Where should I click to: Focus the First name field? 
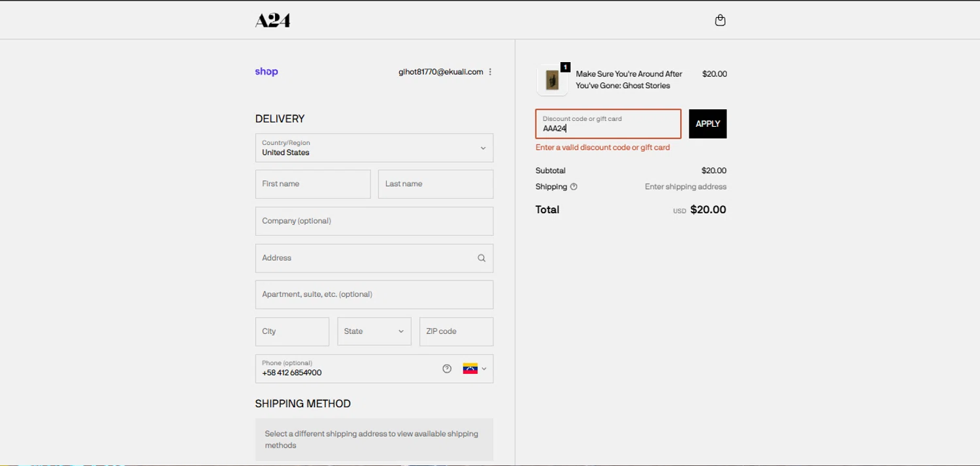[x=313, y=184]
